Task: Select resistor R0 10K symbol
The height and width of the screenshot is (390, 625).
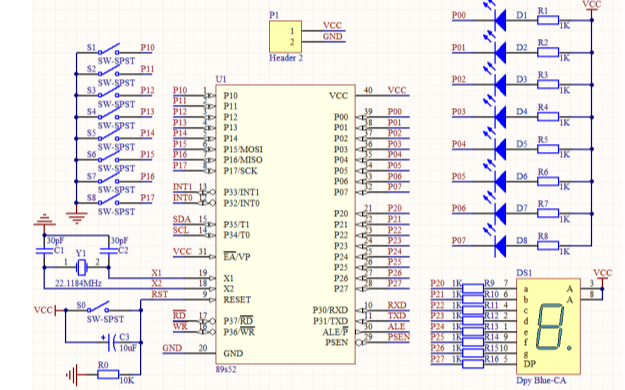Action: (x=108, y=374)
